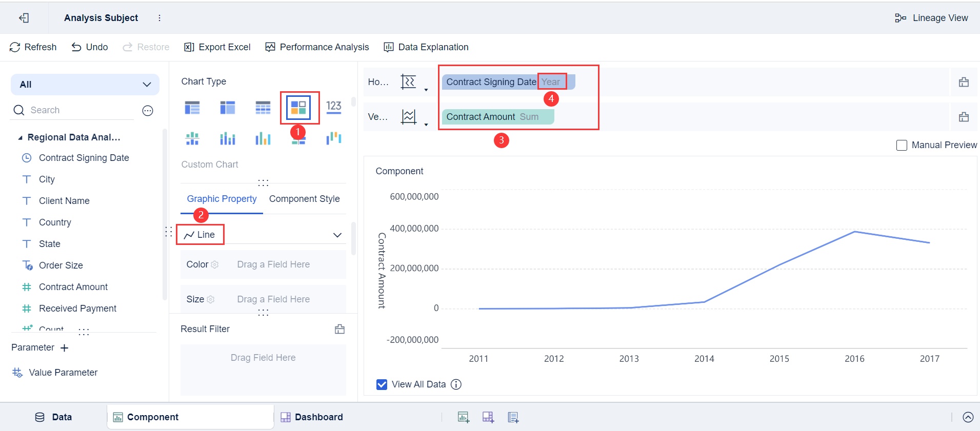Enable the Manual Preview checkbox
The width and height of the screenshot is (980, 431).
(x=902, y=145)
